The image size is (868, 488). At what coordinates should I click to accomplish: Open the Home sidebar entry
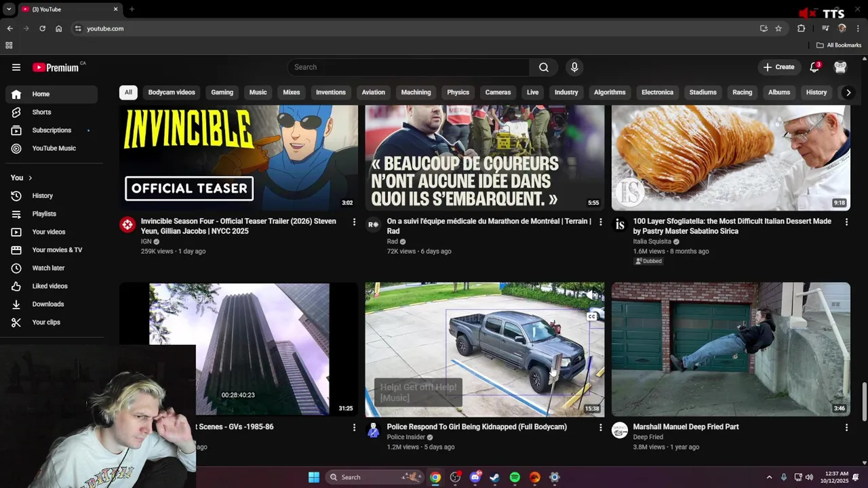(52, 94)
